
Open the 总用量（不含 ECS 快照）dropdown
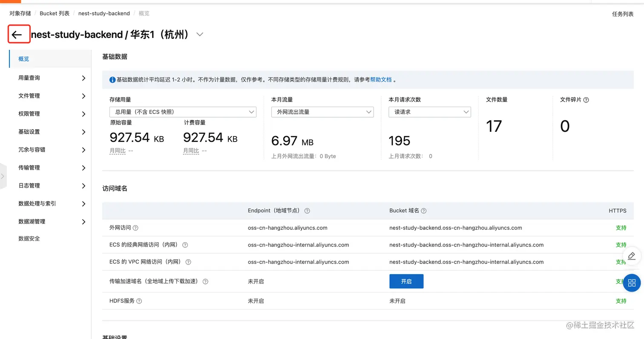[x=183, y=112]
